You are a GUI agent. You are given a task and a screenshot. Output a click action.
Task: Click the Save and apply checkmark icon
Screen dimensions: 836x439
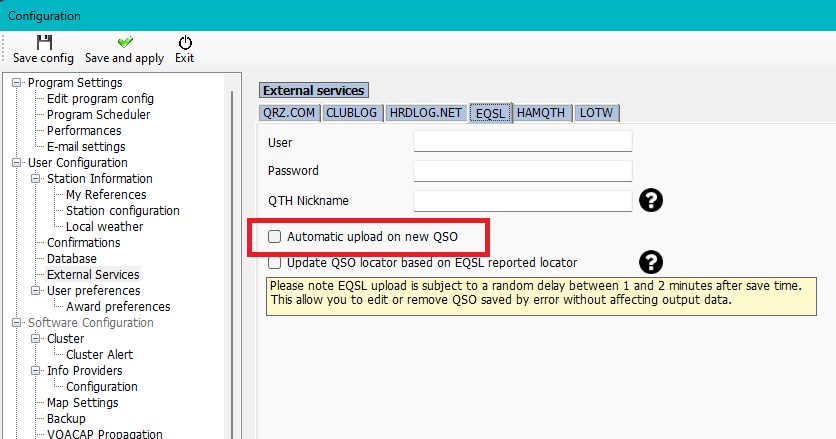coord(125,42)
